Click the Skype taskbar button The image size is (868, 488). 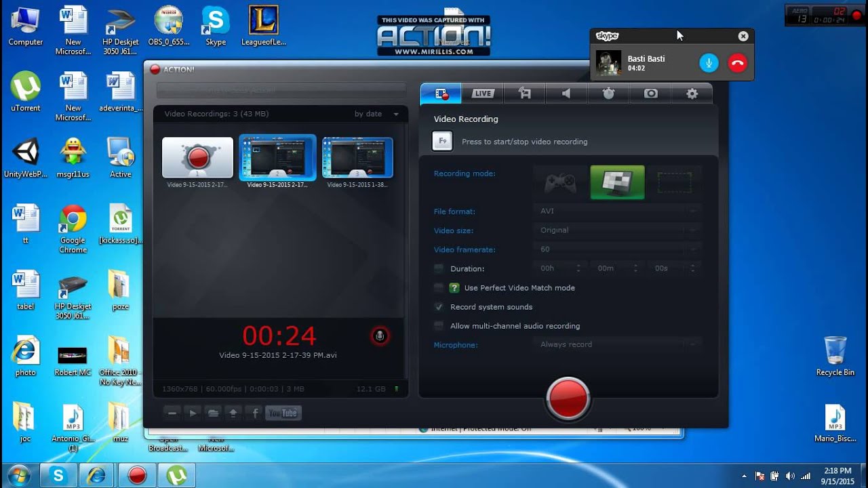pos(58,476)
